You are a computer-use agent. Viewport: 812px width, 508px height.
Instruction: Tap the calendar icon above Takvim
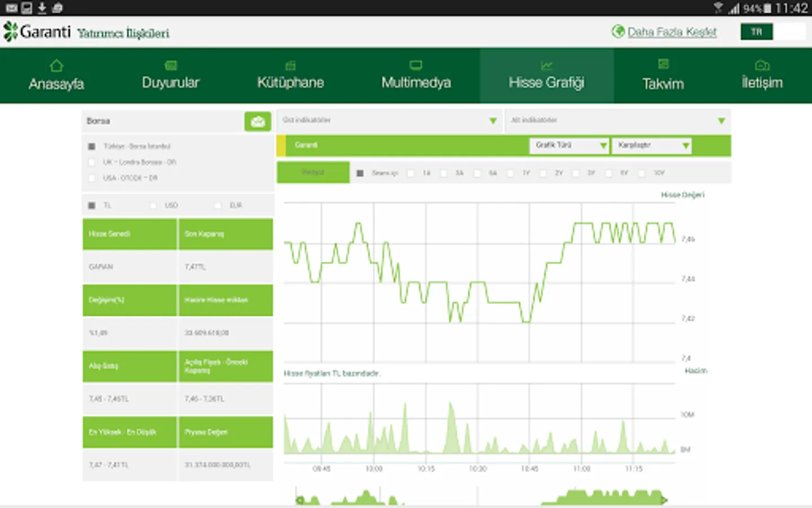click(663, 64)
